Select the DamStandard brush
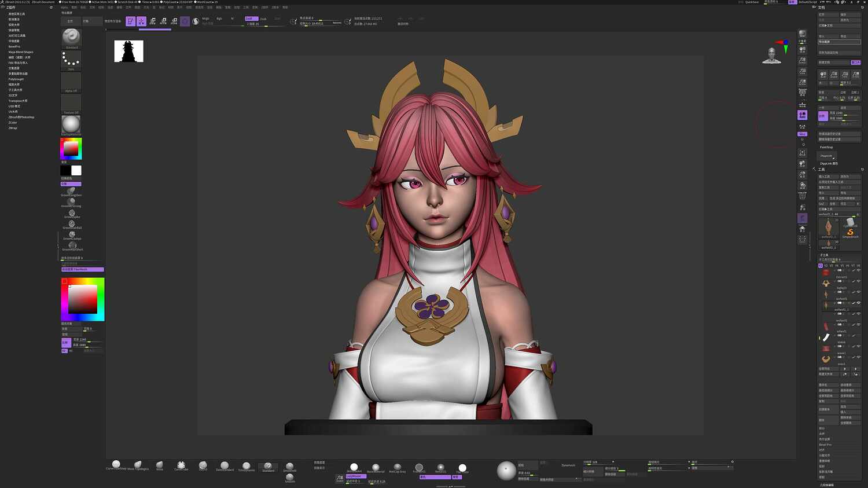The width and height of the screenshot is (868, 488). 225,466
